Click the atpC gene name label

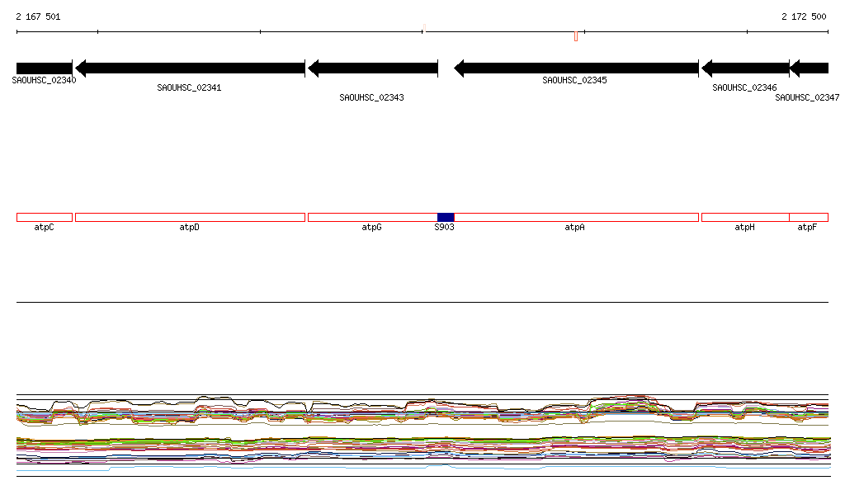tap(45, 227)
